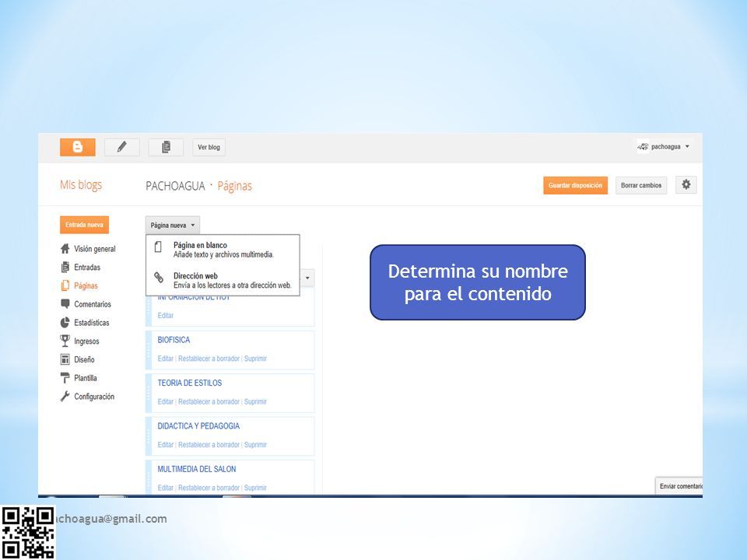747x560 pixels.
Task: Open the settings gear icon
Action: [x=686, y=185]
